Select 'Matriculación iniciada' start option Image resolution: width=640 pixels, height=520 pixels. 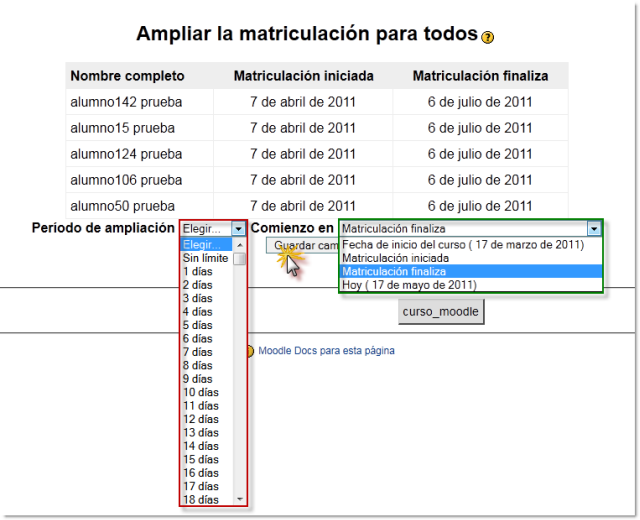point(398,258)
